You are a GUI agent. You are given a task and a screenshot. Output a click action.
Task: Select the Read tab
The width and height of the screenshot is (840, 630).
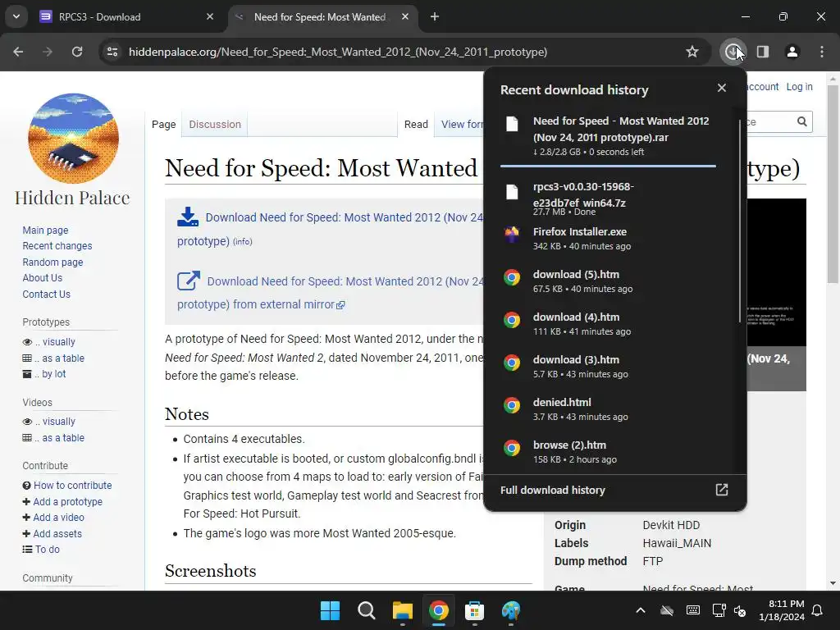(x=416, y=125)
